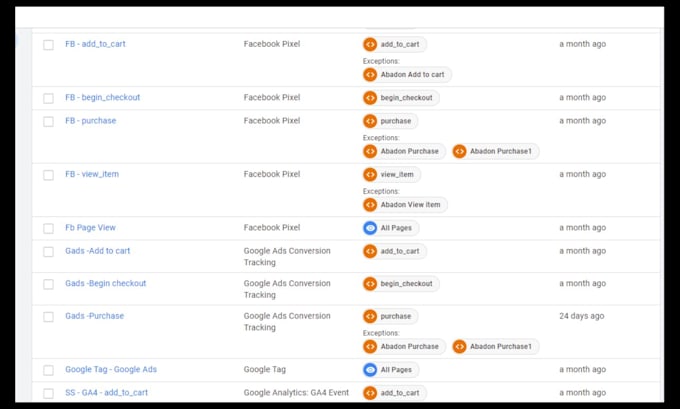Click All Pages eye icon in Fb Page View row
The image size is (680, 409).
point(370,228)
